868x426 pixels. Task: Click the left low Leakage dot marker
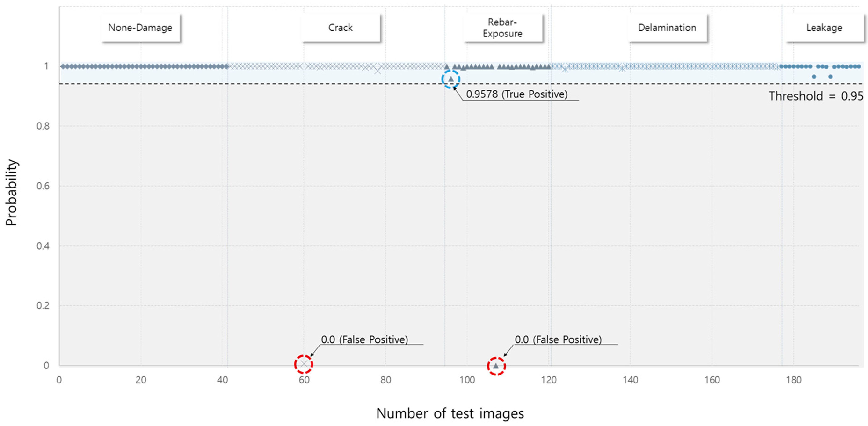coord(814,77)
